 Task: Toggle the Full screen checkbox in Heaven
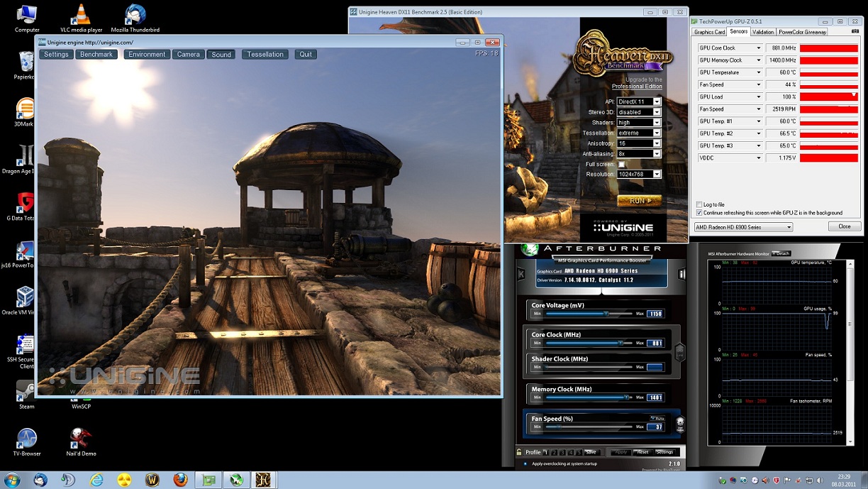click(621, 164)
